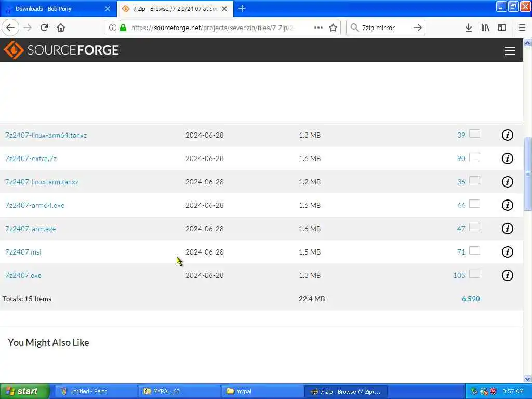Open the browser home page

tap(61, 28)
